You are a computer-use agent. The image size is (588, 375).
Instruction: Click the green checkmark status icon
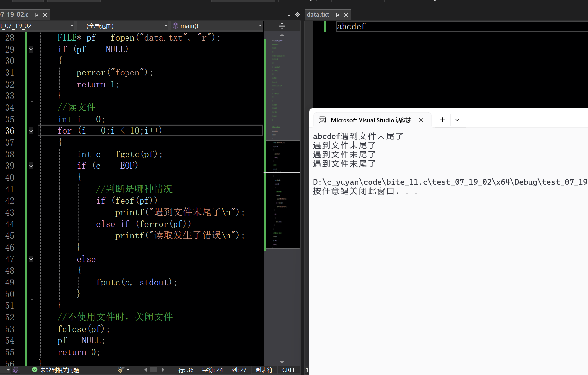tap(35, 370)
